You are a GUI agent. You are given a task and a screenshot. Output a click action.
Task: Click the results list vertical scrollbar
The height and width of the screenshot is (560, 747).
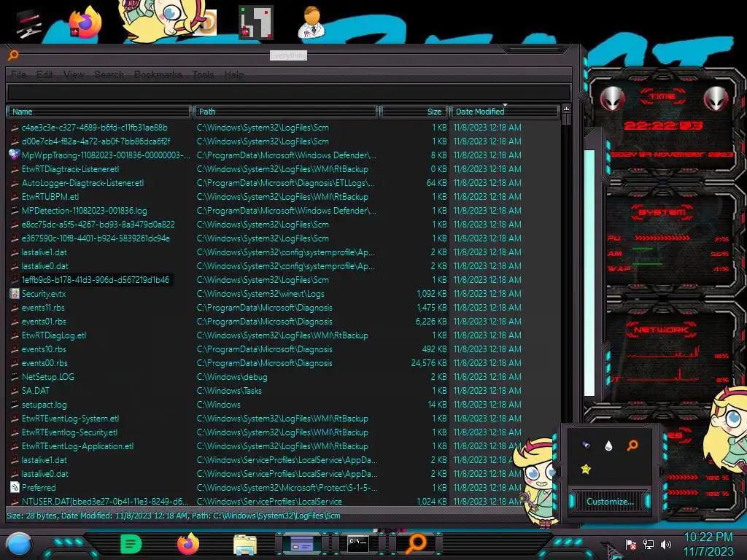[x=566, y=305]
